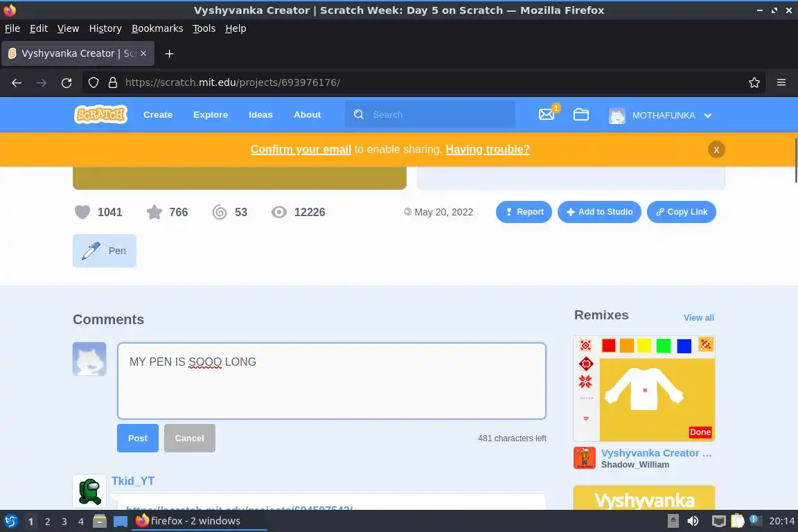Open a new tab with the plus button
798x532 pixels.
pos(170,53)
